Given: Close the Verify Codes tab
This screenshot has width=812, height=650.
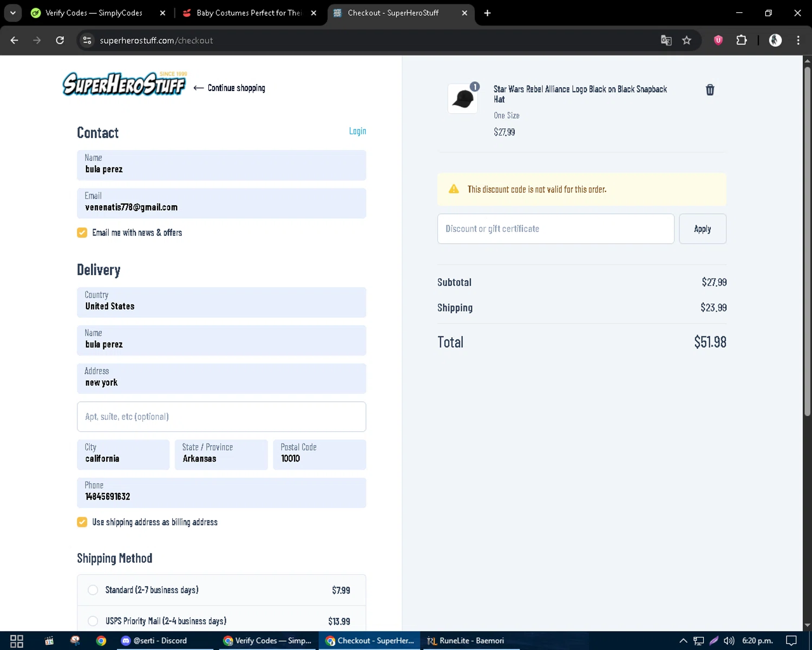Looking at the screenshot, I should tap(162, 13).
